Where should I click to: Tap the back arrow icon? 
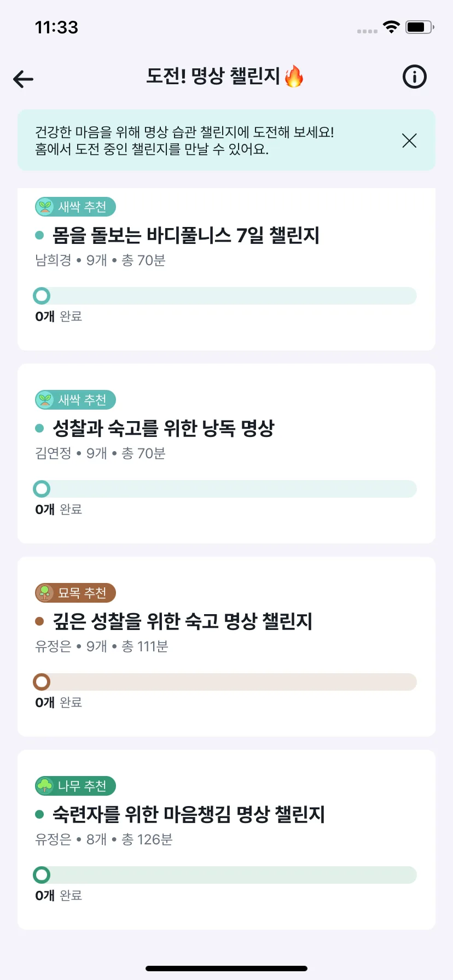click(x=24, y=79)
